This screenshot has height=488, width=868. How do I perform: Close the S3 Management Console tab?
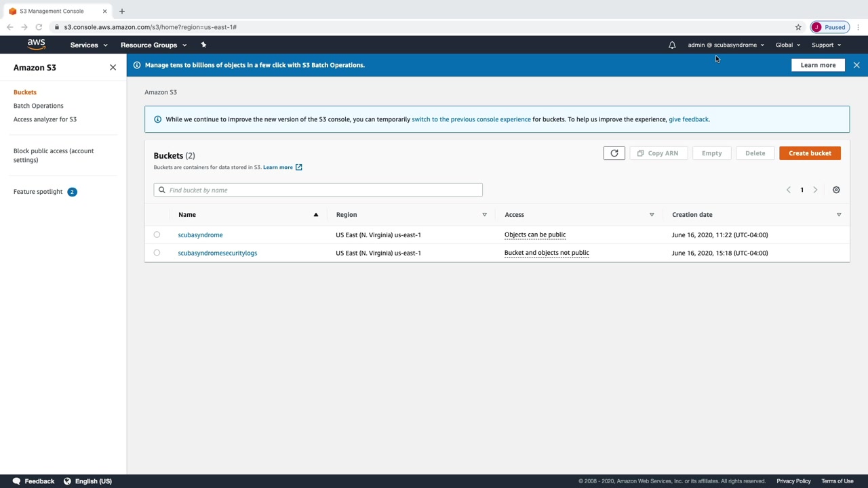pyautogui.click(x=104, y=11)
